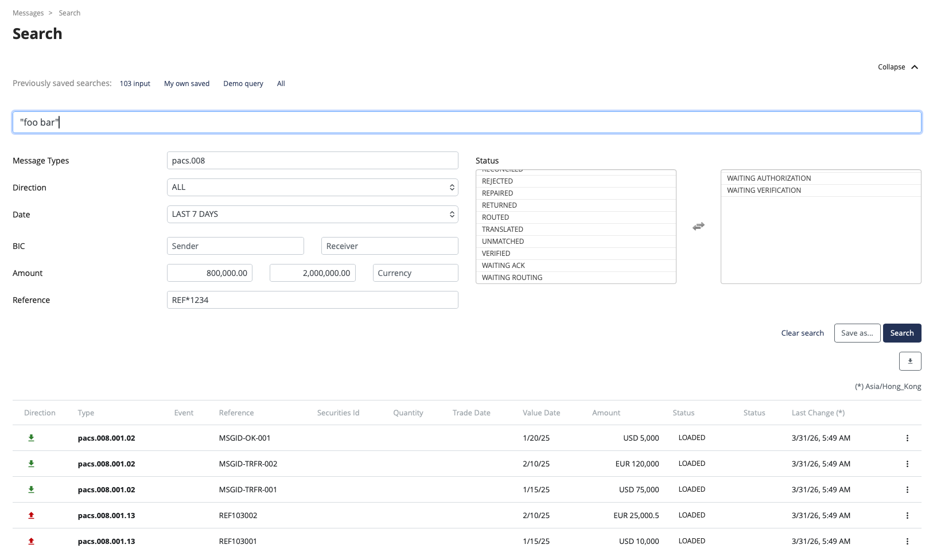
Task: Click reference REF103002
Action: (238, 516)
